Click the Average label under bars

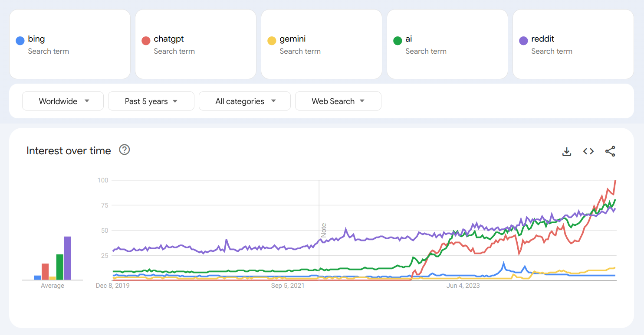pos(53,286)
